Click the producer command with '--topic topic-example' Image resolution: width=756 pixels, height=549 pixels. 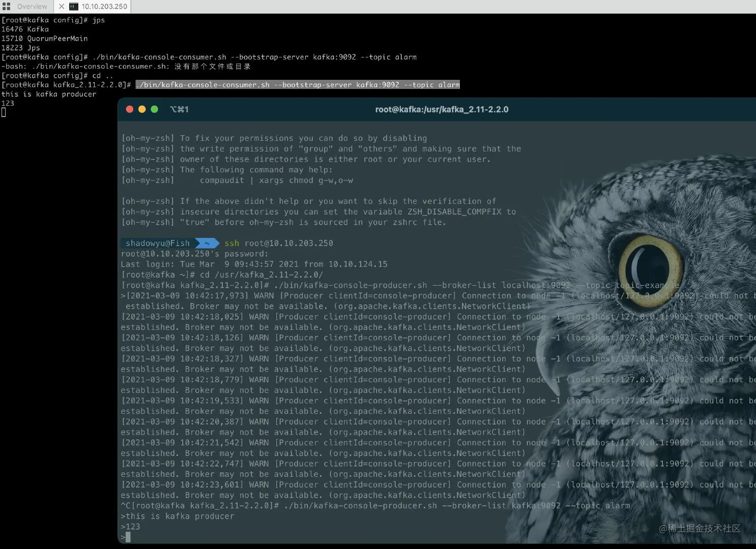(400, 285)
